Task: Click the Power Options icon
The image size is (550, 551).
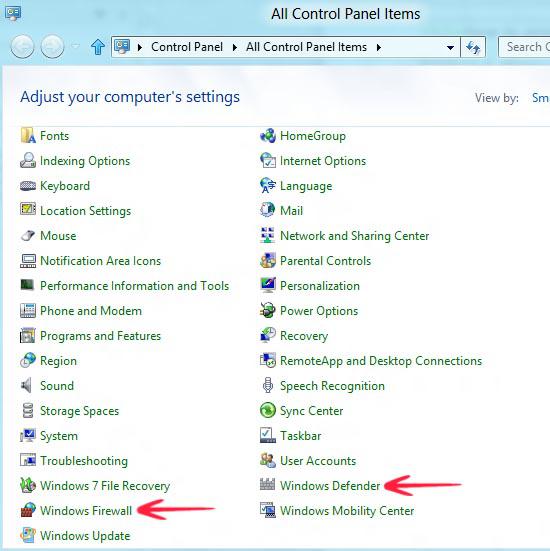Action: click(x=268, y=311)
